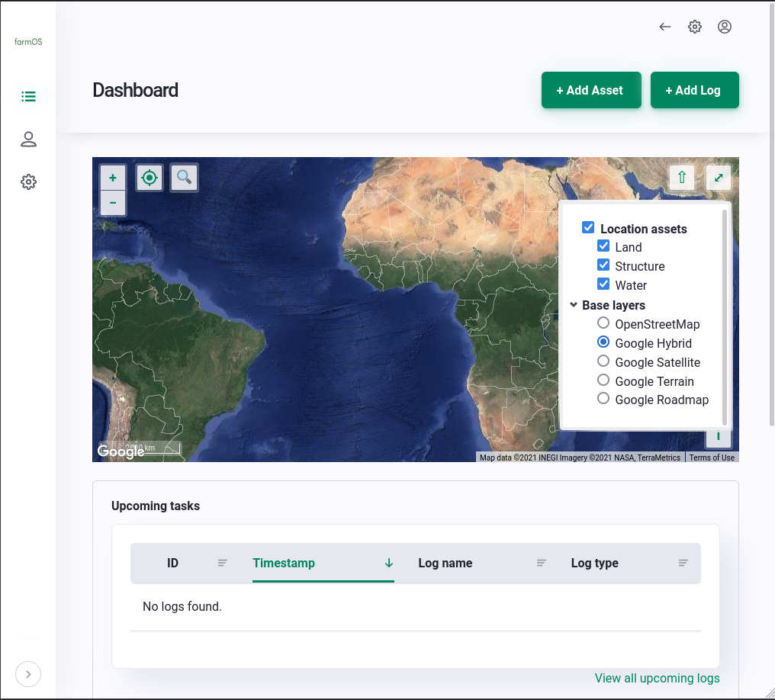Click the Add Asset button
The height and width of the screenshot is (700, 775).
click(x=591, y=90)
